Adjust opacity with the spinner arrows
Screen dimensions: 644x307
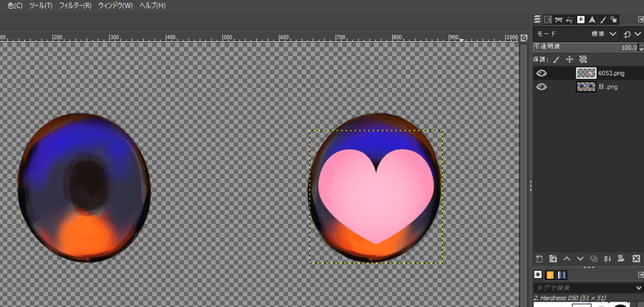[641, 48]
